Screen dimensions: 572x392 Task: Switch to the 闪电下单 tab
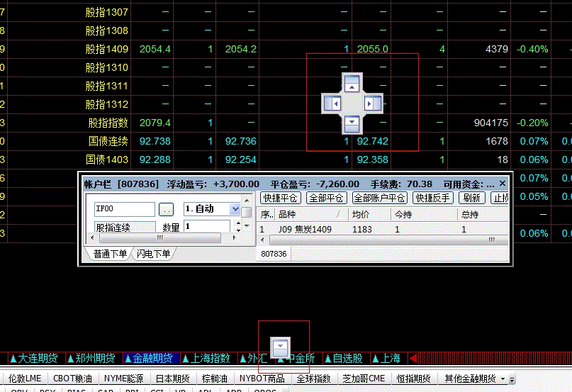click(154, 253)
